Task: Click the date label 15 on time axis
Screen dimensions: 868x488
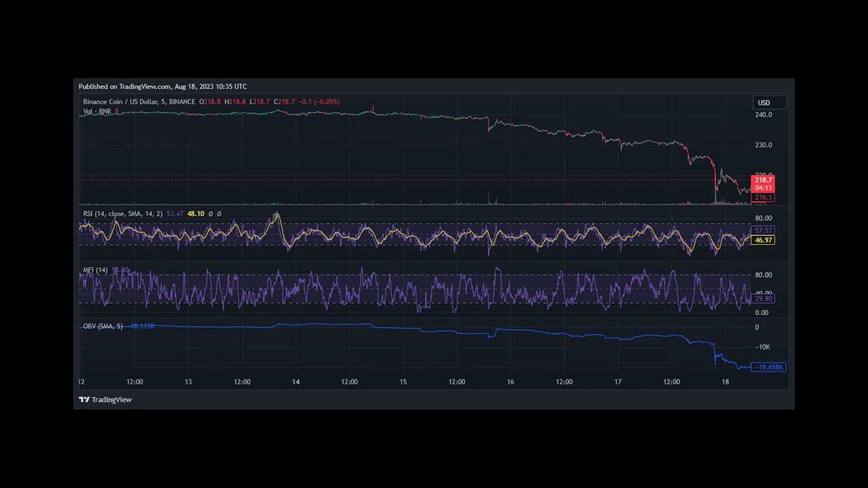Action: click(x=403, y=382)
